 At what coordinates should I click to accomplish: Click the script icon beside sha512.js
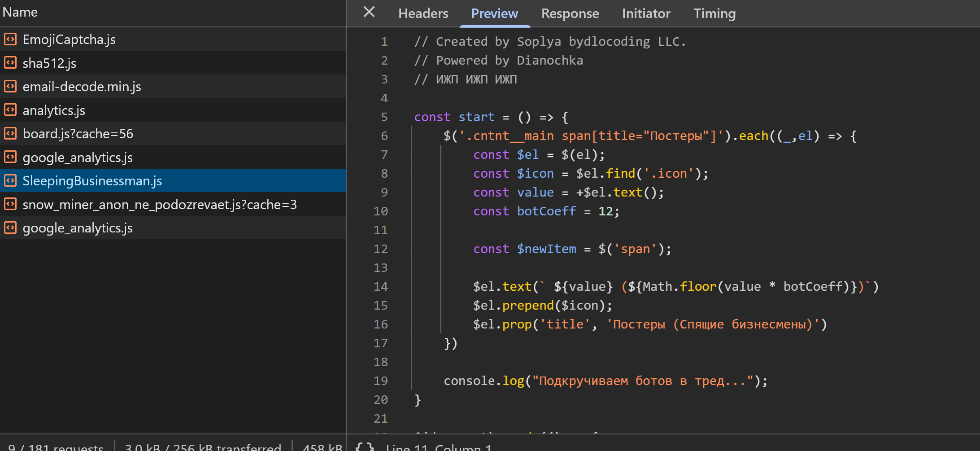tap(10, 63)
